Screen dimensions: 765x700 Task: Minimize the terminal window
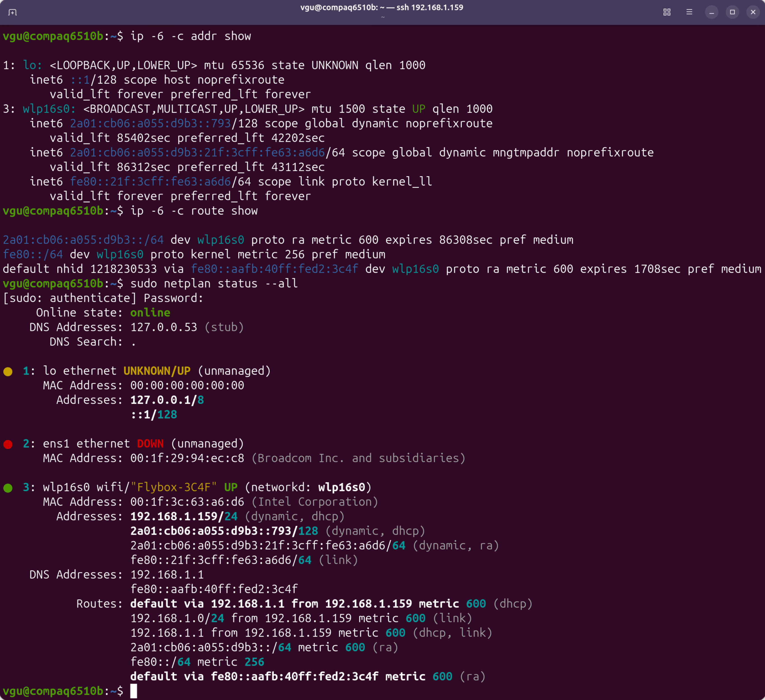[712, 12]
